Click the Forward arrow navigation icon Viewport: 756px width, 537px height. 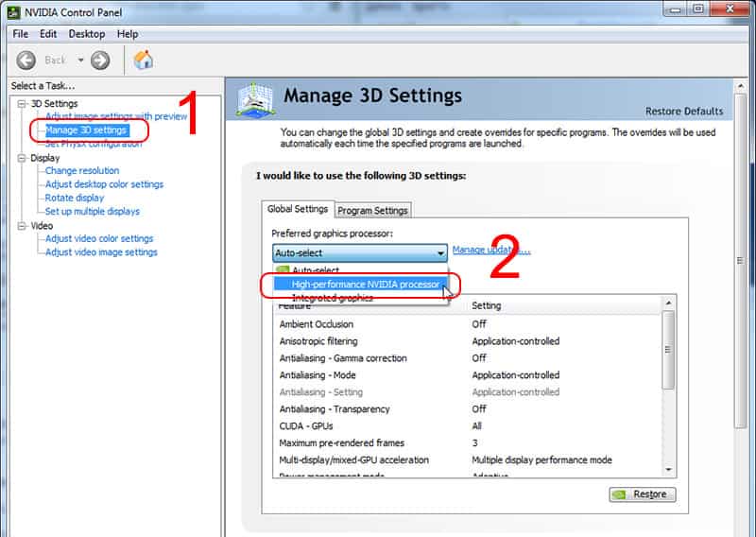[x=100, y=61]
